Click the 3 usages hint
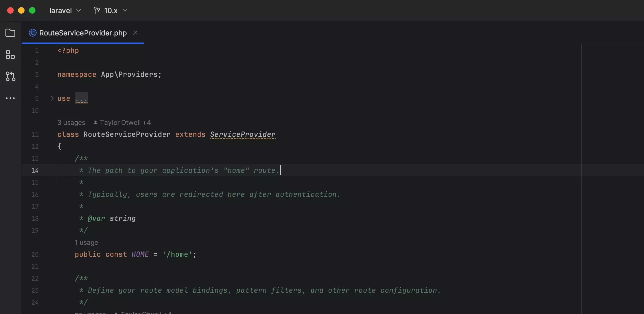Screen dimensions: 644x314 [71, 123]
